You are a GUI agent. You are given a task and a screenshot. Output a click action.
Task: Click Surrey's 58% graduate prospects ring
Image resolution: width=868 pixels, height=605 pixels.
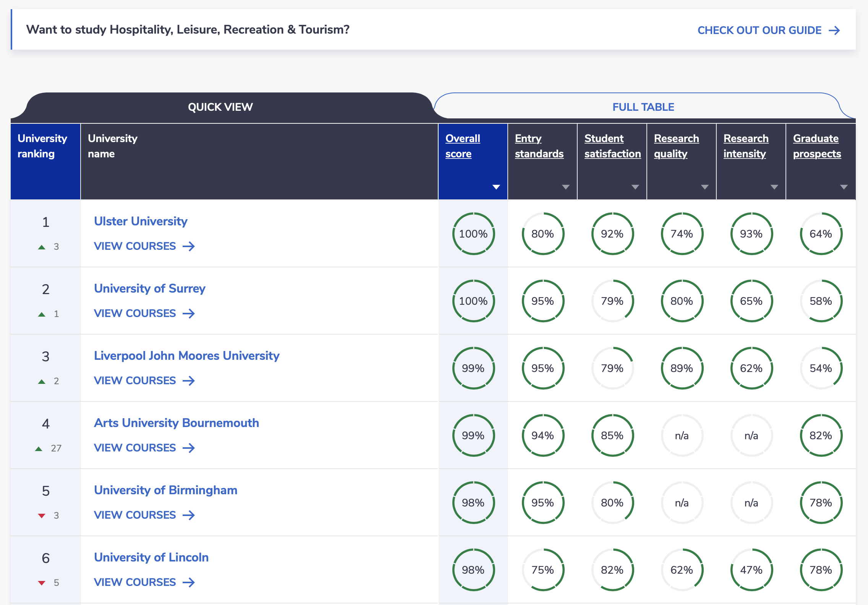pyautogui.click(x=821, y=301)
